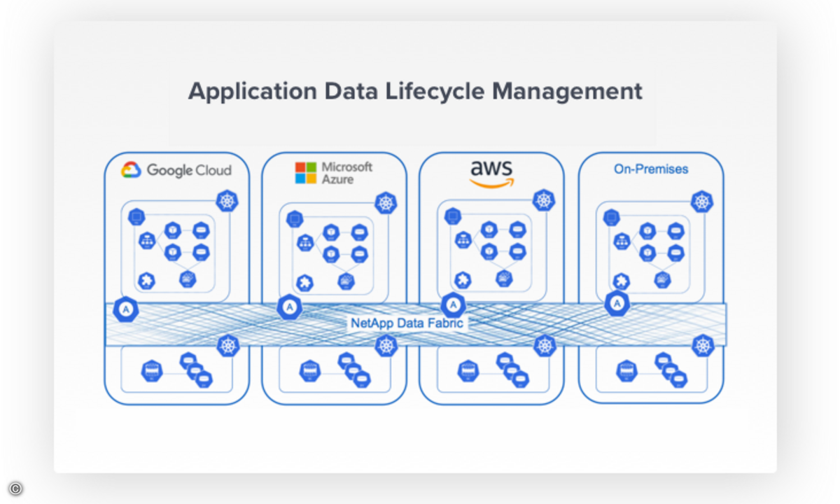Click the upper Kubernetes wheel in AWS panel
This screenshot has height=504, width=840.
543,200
